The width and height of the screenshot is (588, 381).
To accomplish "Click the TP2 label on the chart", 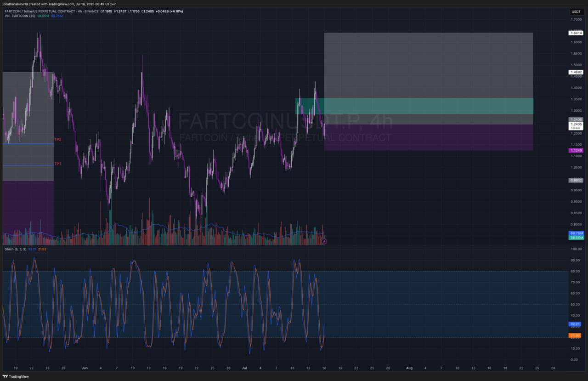I will (x=57, y=139).
